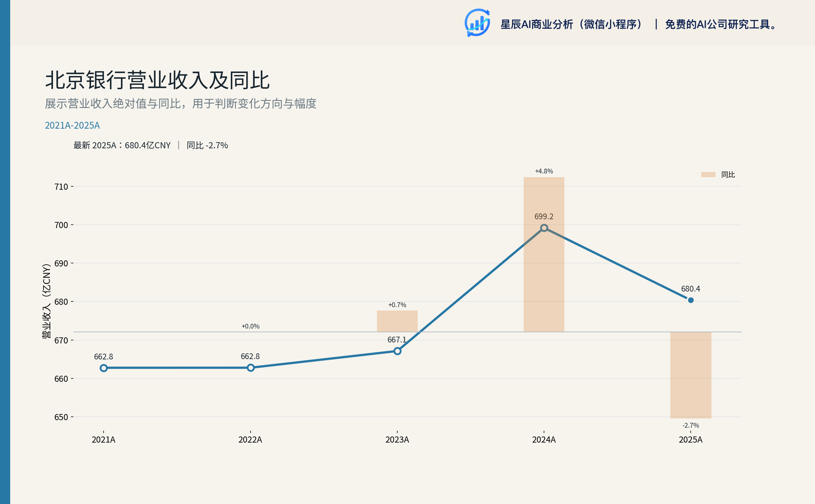Click the 2023A data point marker
815x504 pixels.
pos(397,351)
